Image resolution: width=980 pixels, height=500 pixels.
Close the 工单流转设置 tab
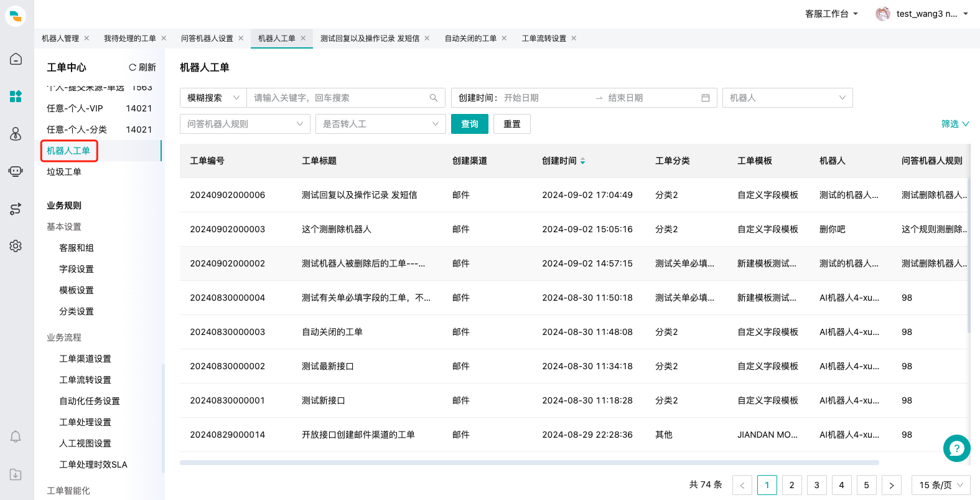574,38
